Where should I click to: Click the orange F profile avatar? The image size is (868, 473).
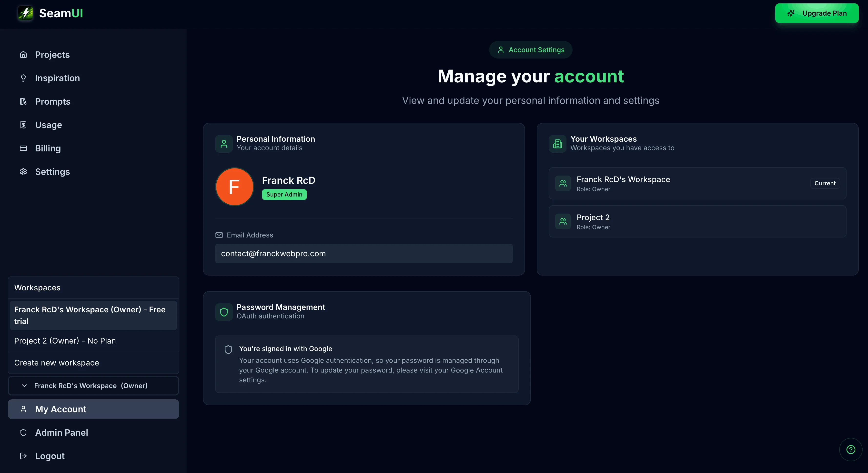234,187
